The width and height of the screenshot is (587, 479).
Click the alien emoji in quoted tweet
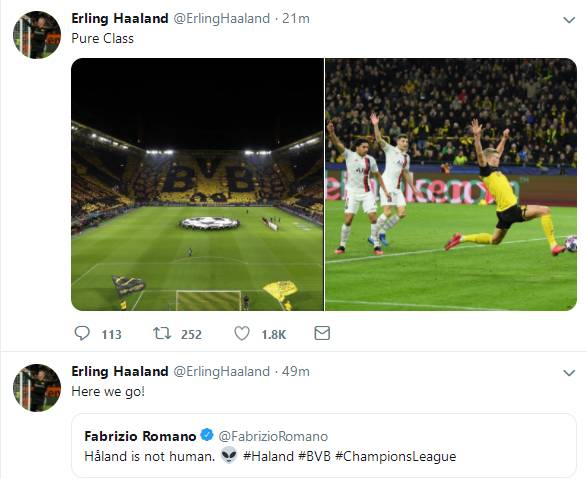coord(229,456)
